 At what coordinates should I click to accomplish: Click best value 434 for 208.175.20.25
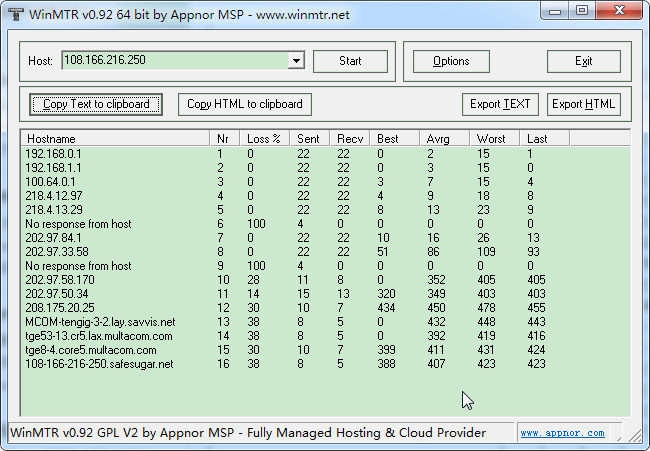386,308
